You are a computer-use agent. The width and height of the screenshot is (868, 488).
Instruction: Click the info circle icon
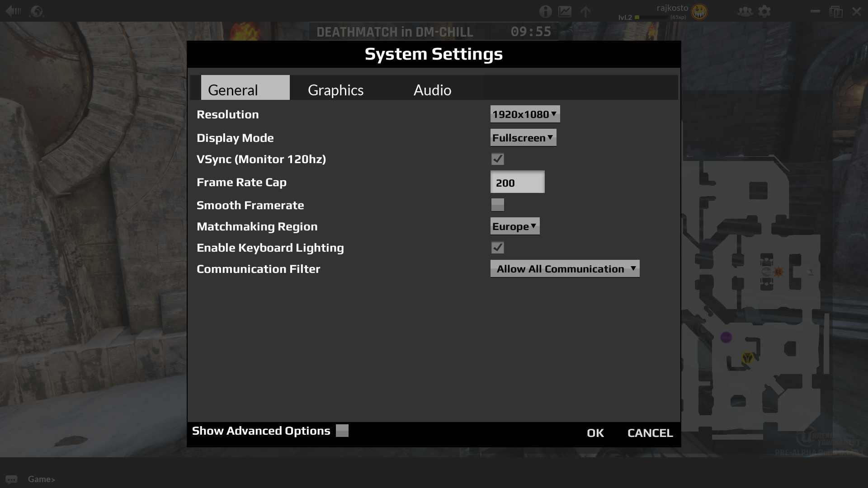click(x=545, y=11)
